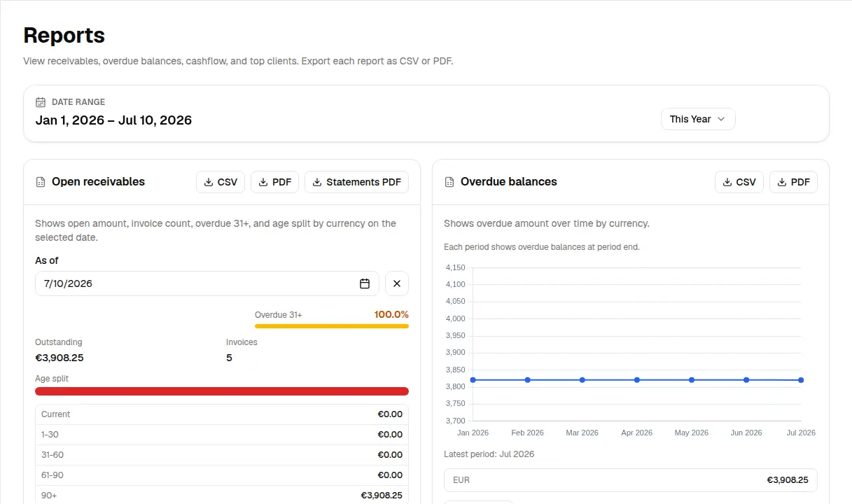The image size is (852, 504).
Task: Export Overdue balances as PDF
Action: [793, 182]
